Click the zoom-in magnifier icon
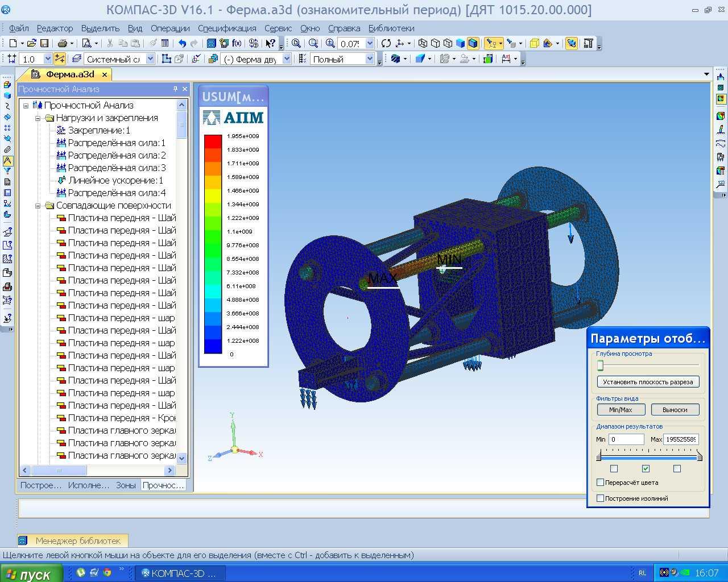This screenshot has width=728, height=582. [330, 43]
